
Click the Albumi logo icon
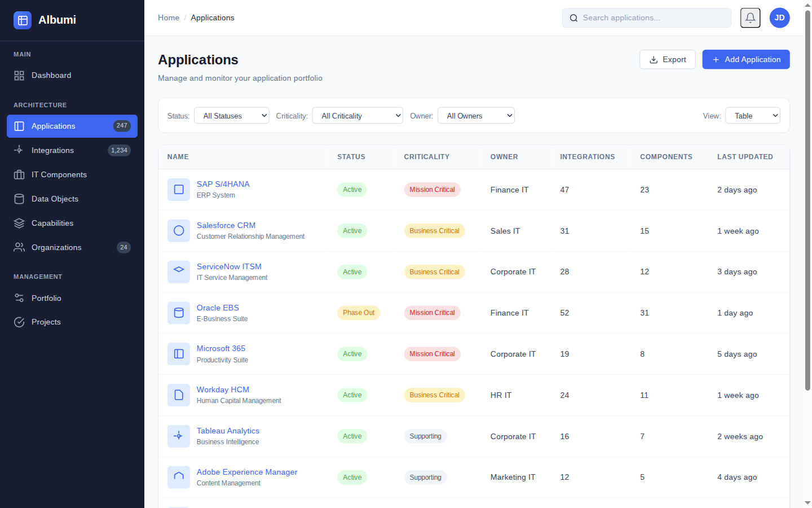pos(22,20)
